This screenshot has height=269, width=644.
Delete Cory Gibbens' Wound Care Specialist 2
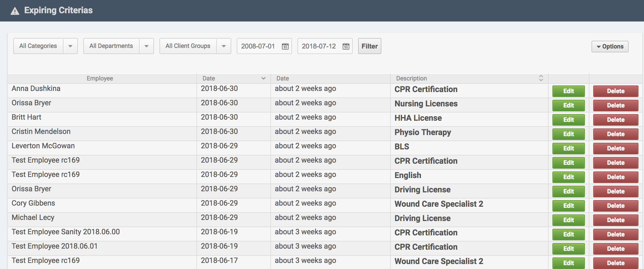[616, 206]
